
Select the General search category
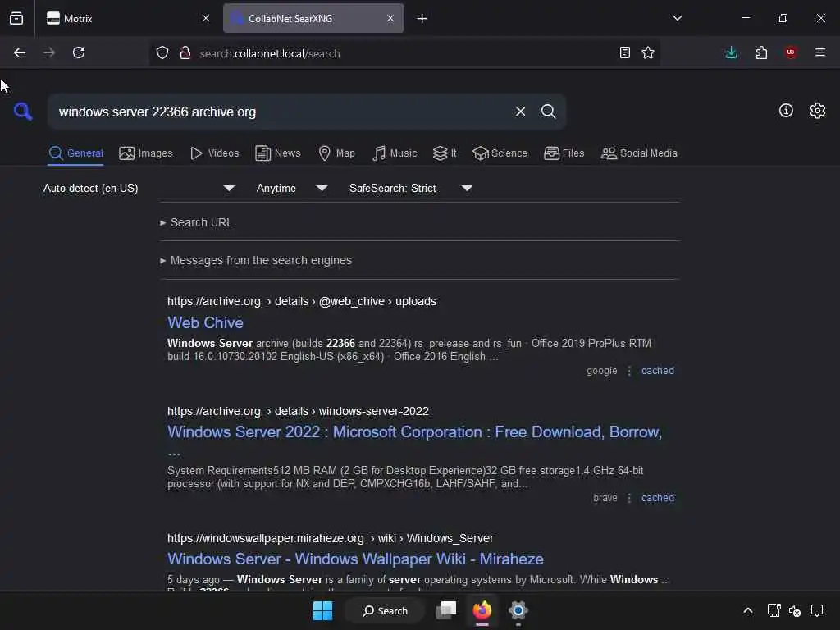click(75, 153)
